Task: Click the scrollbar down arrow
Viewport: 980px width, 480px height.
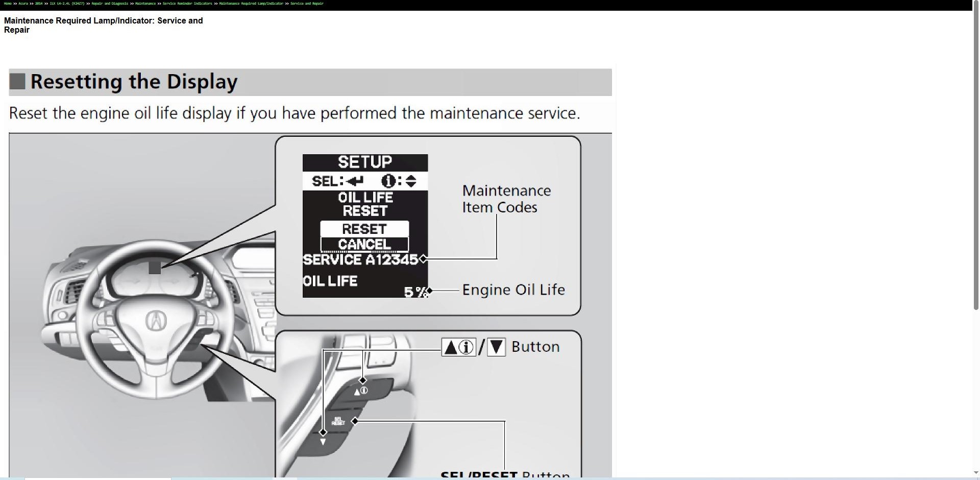Action: click(x=976, y=473)
